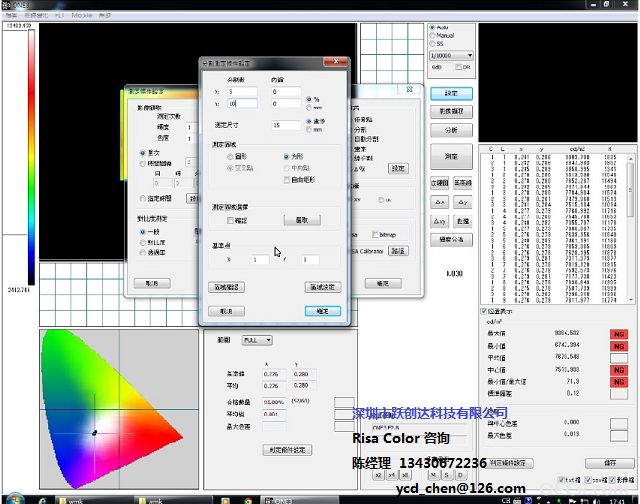Toggle the free rectangle (自由矩形) checkbox
The height and width of the screenshot is (504, 640).
point(287,180)
